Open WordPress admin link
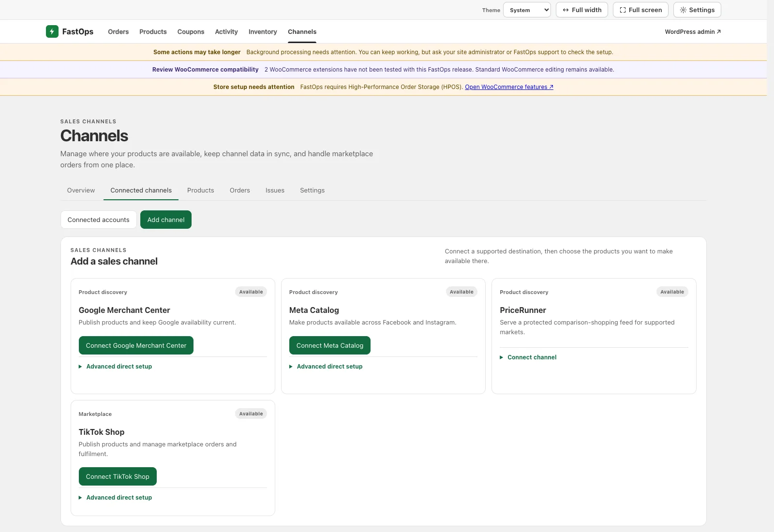 tap(693, 32)
